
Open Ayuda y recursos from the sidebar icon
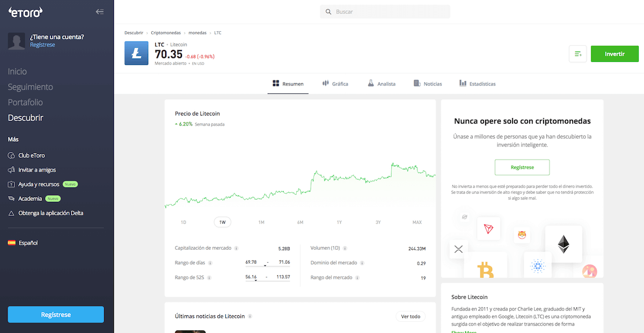click(x=12, y=184)
